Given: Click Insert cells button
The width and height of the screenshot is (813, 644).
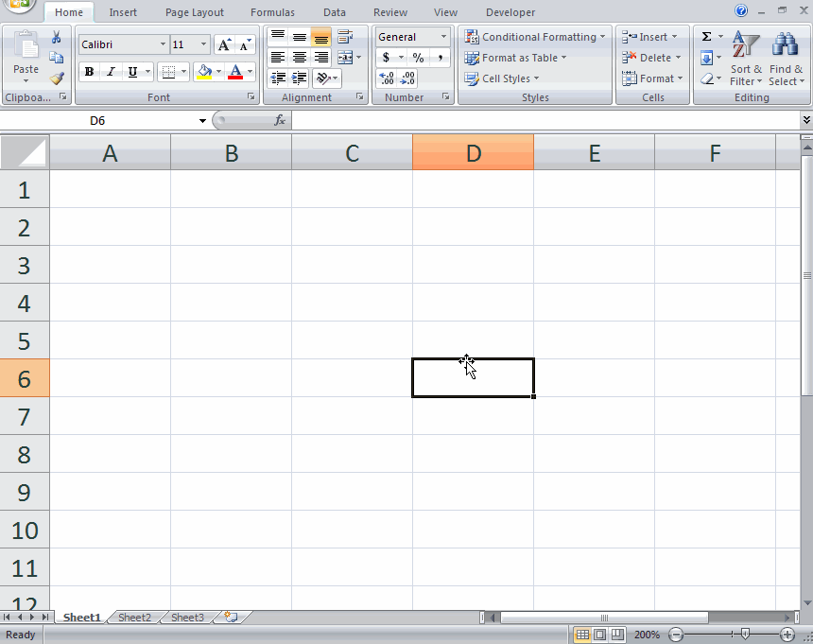Looking at the screenshot, I should pos(650,37).
